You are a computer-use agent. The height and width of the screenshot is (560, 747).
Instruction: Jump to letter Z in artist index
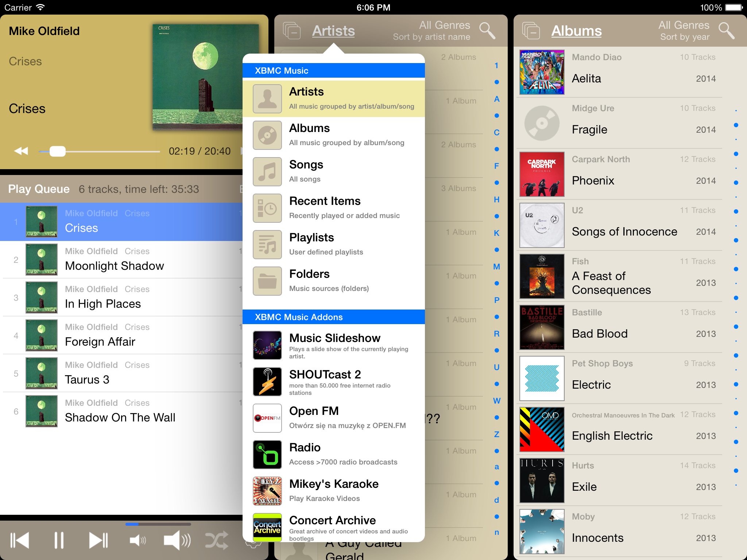(x=496, y=435)
